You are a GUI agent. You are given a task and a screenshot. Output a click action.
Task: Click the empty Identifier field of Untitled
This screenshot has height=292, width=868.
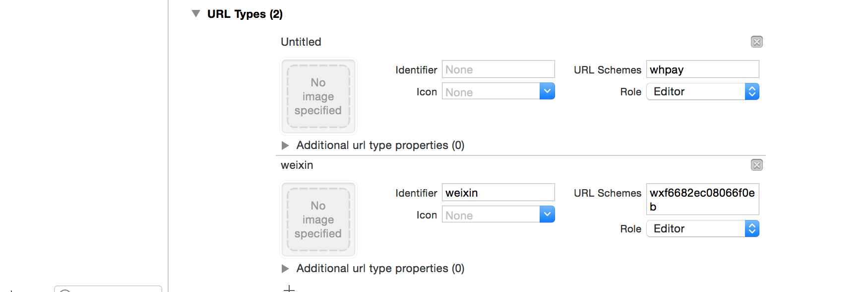click(498, 70)
